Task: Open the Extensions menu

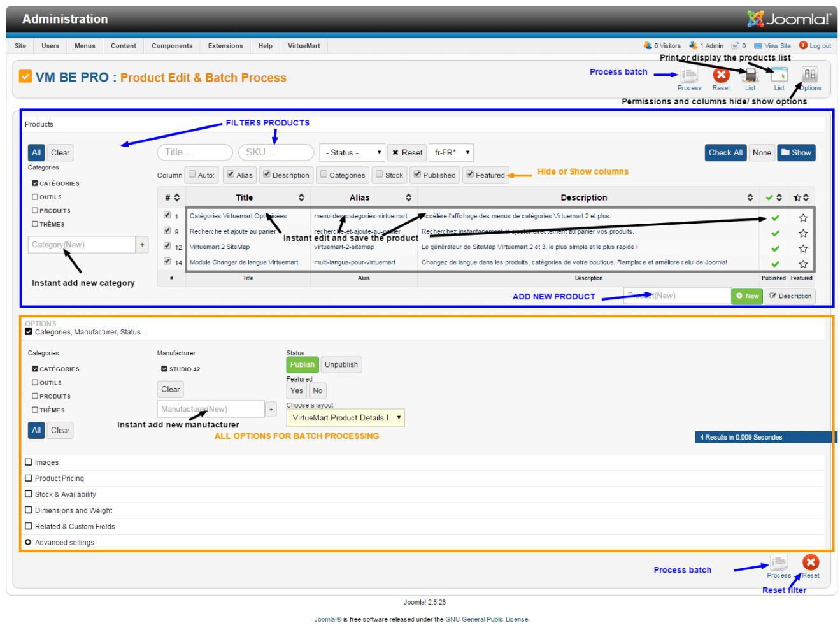Action: click(x=225, y=46)
